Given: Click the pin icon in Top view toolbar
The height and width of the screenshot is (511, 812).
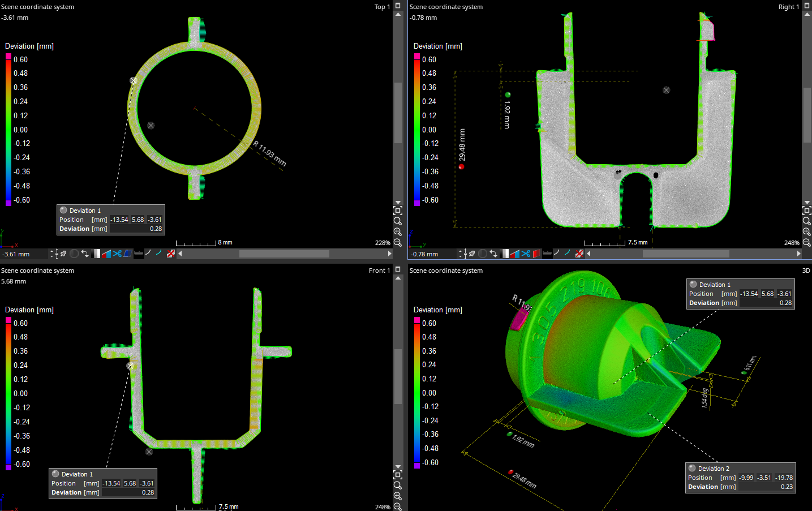Looking at the screenshot, I should (x=63, y=254).
